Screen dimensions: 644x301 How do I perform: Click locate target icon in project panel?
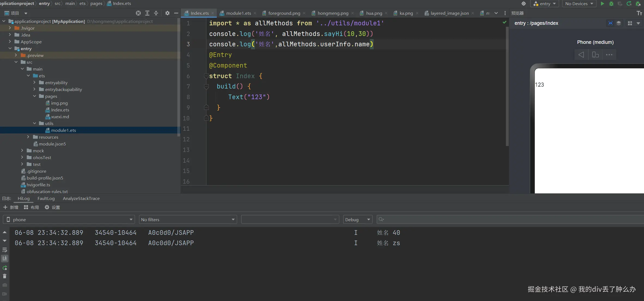138,13
